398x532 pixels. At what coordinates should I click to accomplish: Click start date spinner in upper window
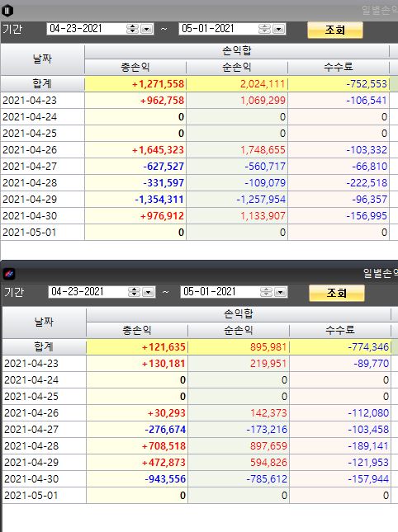tap(132, 29)
